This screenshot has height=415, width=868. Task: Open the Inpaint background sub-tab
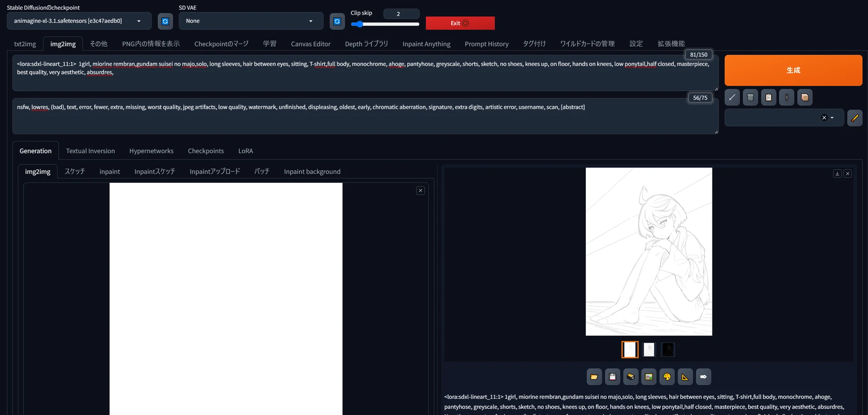coord(312,172)
